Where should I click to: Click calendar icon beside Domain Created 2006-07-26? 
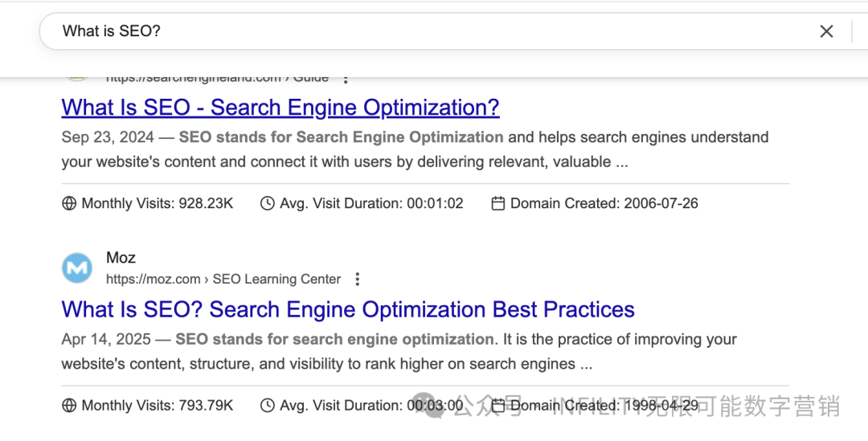click(x=497, y=203)
